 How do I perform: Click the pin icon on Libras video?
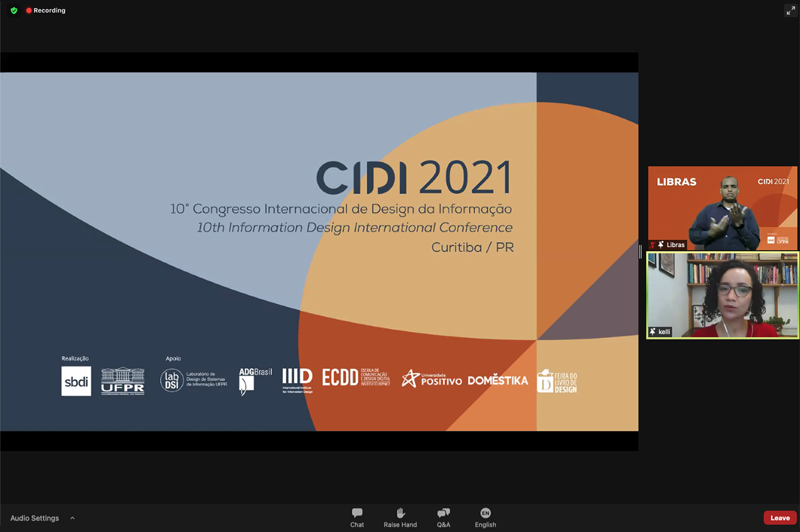tap(660, 245)
